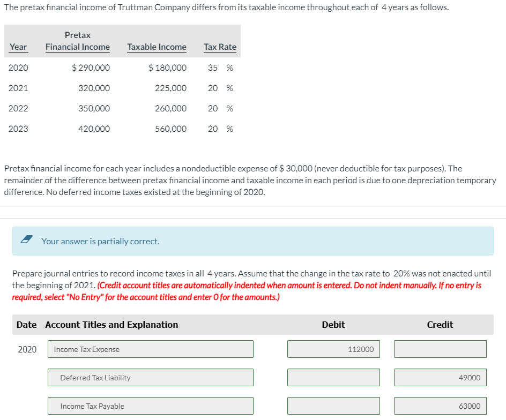Click the 420,000 pretax income cell

[94, 129]
